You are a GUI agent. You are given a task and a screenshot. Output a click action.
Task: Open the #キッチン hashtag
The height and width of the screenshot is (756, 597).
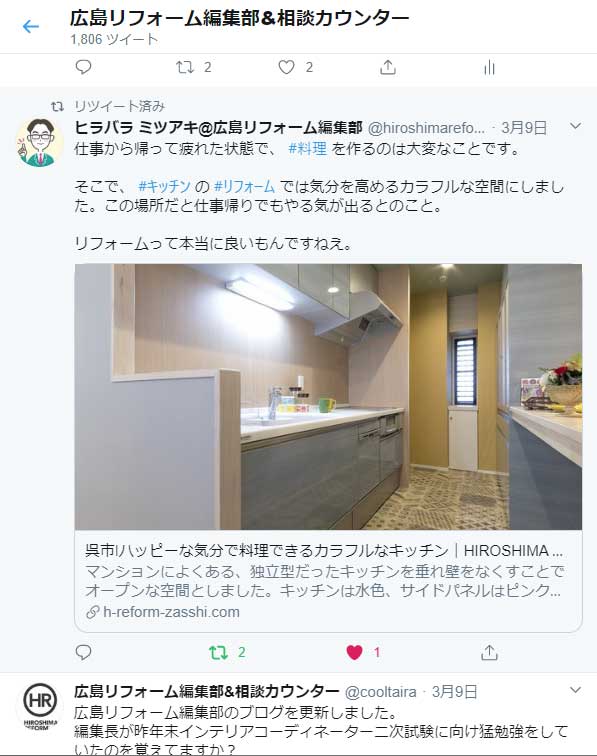[x=164, y=186]
